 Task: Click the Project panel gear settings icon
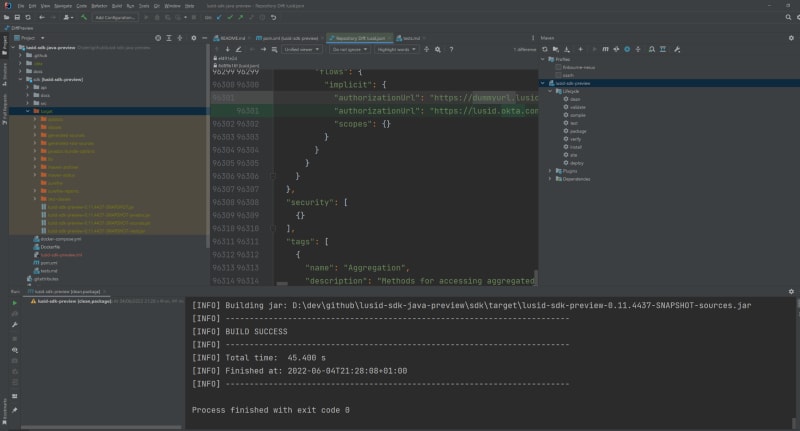pos(193,38)
